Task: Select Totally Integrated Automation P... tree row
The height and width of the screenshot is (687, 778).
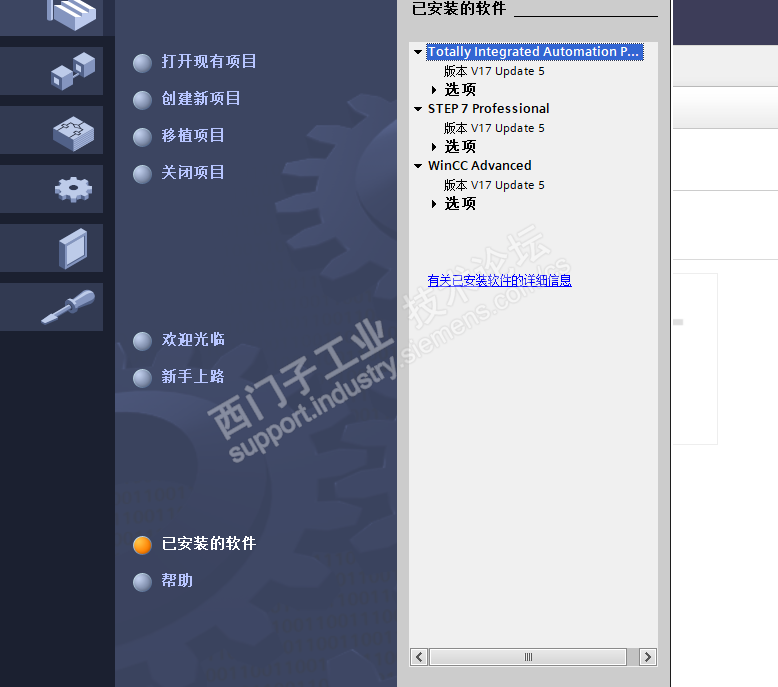Action: pyautogui.click(x=535, y=52)
